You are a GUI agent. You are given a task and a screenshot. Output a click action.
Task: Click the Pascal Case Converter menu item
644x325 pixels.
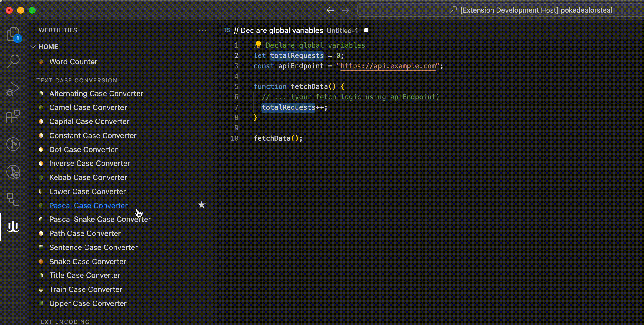pos(89,206)
